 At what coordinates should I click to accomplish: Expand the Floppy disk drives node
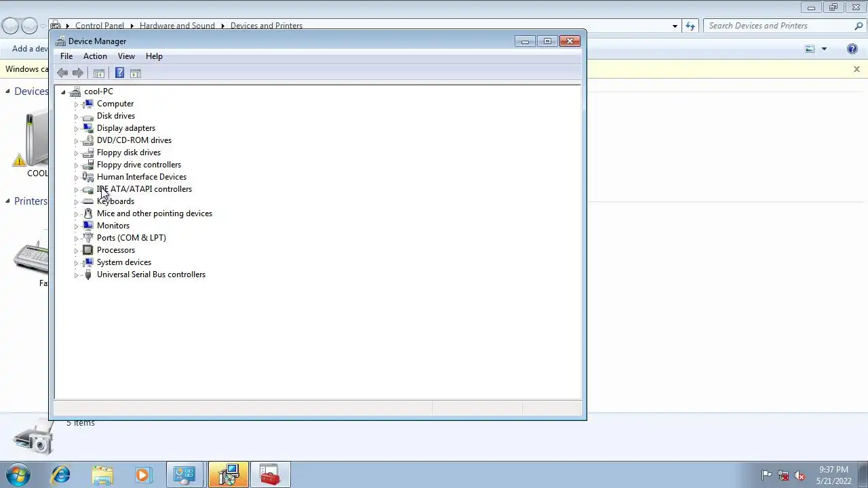click(x=76, y=153)
